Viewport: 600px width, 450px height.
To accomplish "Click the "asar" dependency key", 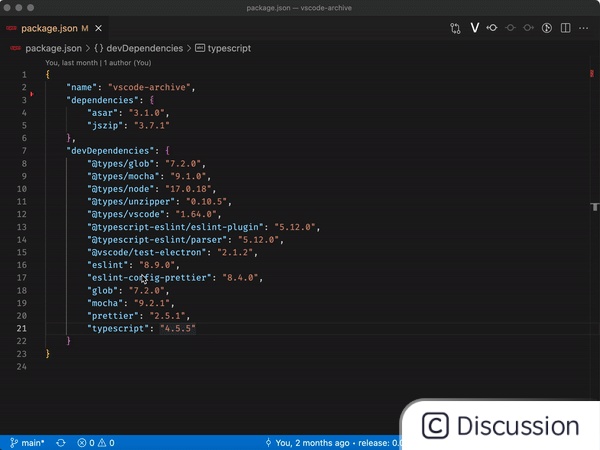I will (x=102, y=112).
